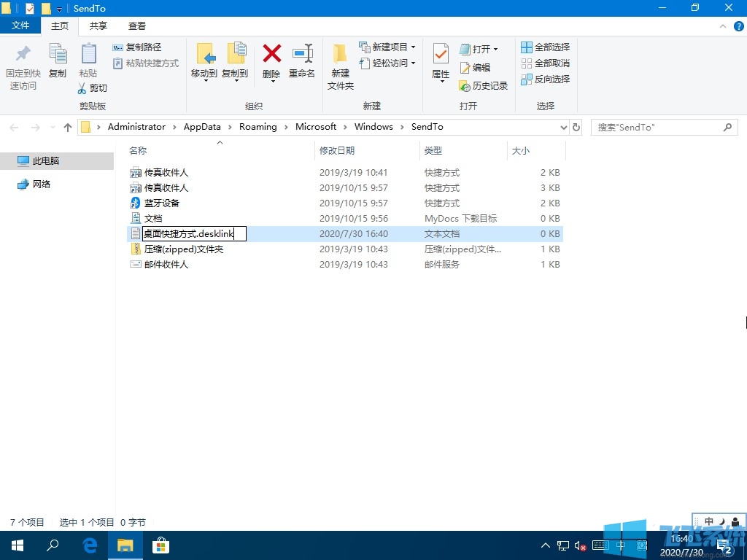Click the 剪切 (Cut) icon
Screen dimensions: 747x560
click(x=93, y=88)
